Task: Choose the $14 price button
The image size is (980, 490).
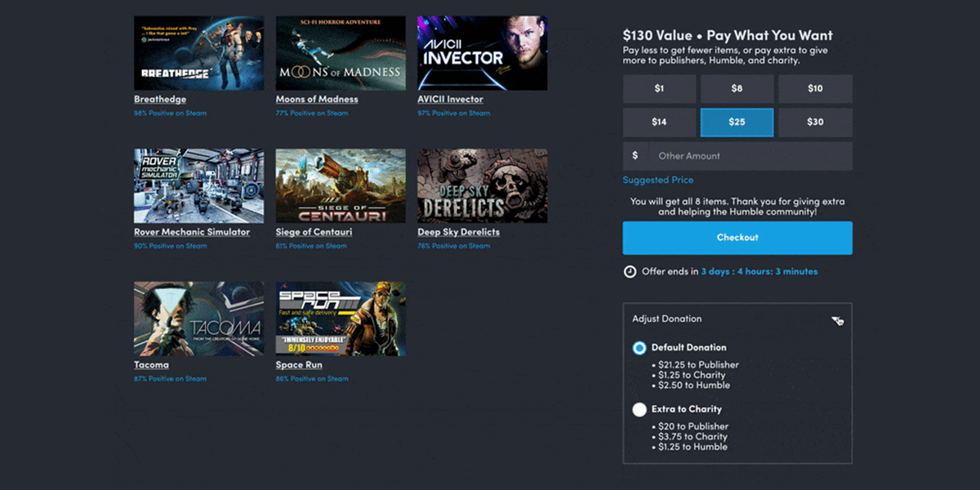Action: point(659,122)
